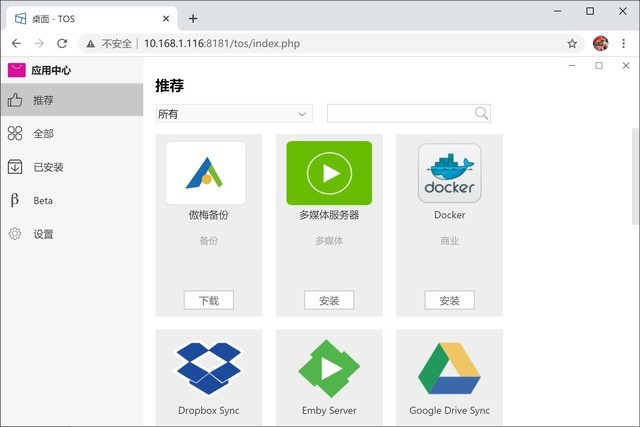
Task: Click the Beta β icon
Action: [x=15, y=200]
